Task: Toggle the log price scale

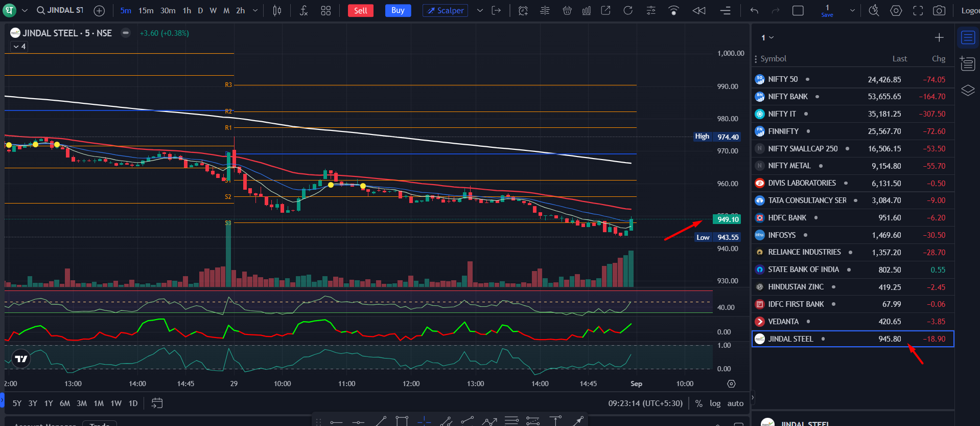Action: point(715,403)
